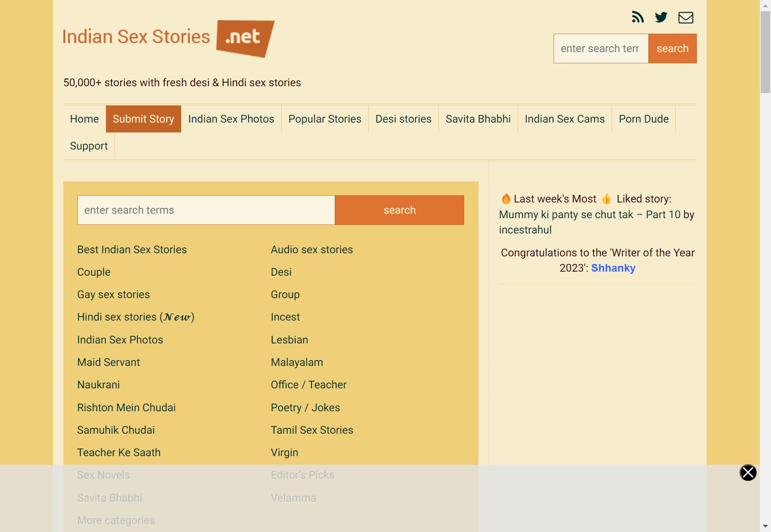Open the Support menu item
Image resolution: width=771 pixels, height=532 pixels.
pyautogui.click(x=89, y=146)
